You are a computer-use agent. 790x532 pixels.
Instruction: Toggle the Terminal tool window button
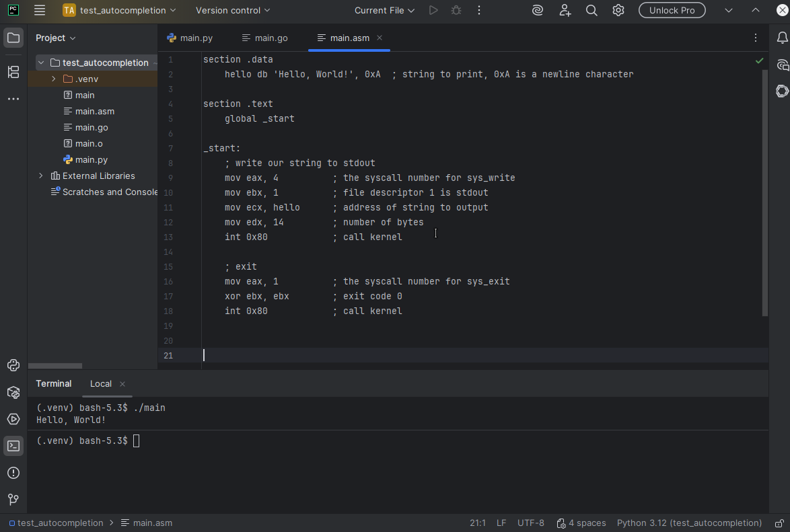tap(13, 446)
